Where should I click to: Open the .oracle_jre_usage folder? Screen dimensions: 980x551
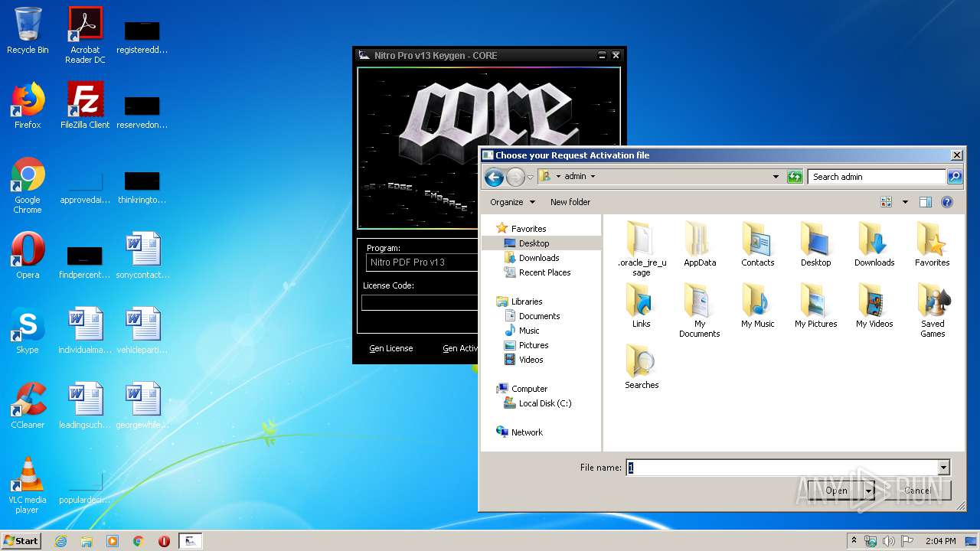pyautogui.click(x=642, y=249)
